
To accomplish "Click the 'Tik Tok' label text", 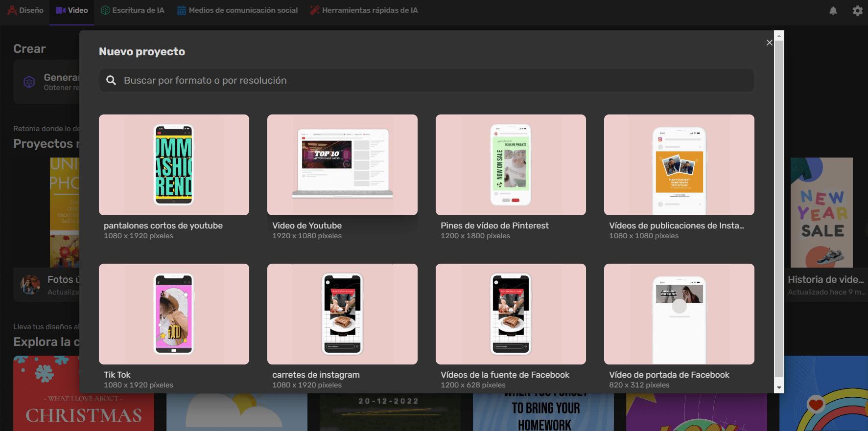I will [x=117, y=375].
